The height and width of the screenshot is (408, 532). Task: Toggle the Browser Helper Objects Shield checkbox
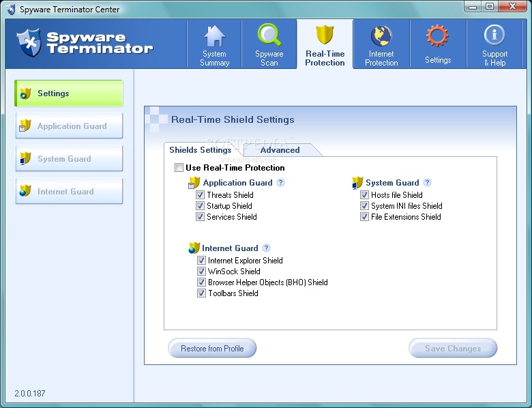(x=201, y=282)
